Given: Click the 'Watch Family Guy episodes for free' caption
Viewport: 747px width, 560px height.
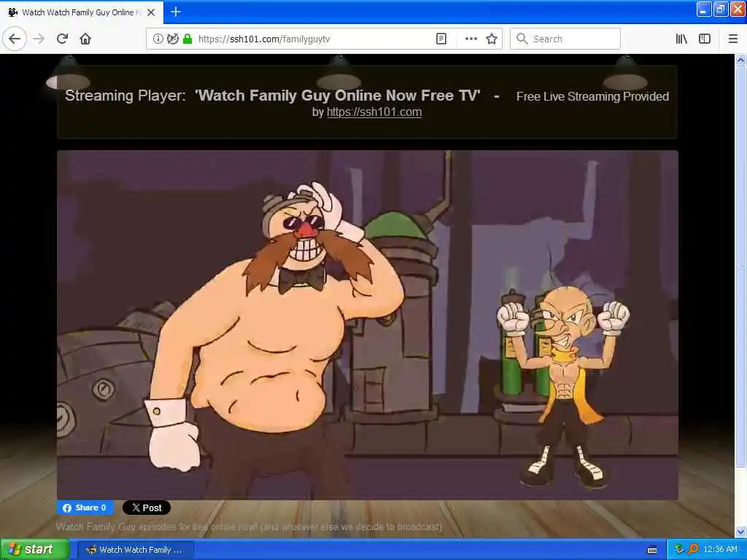Looking at the screenshot, I should 249,526.
